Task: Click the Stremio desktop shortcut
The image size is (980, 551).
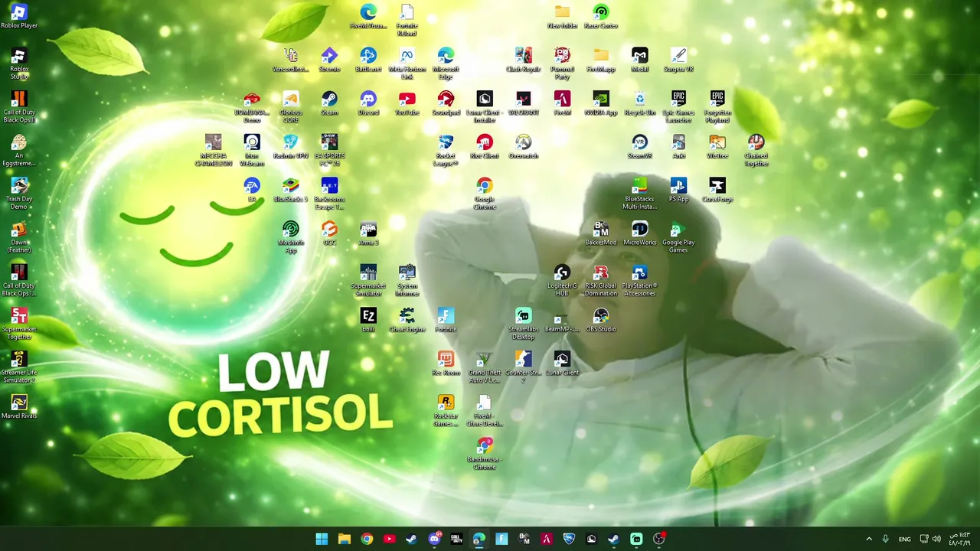Action: click(x=329, y=60)
